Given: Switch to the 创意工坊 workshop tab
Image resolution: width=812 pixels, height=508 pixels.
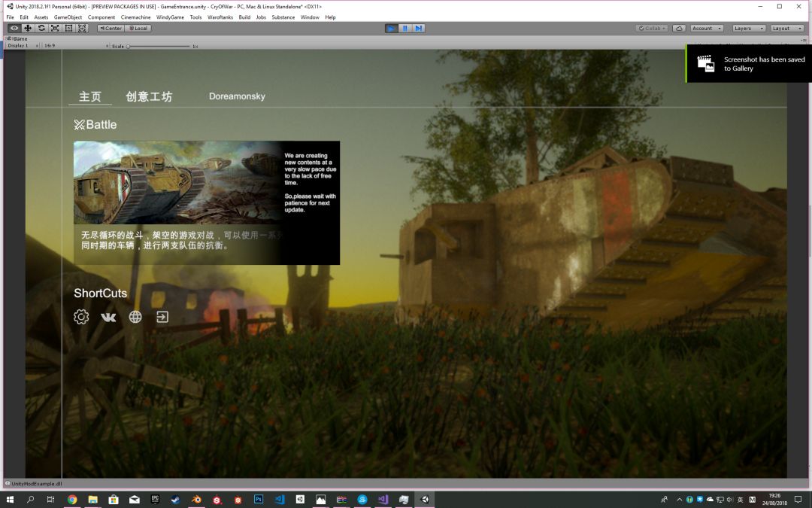Looking at the screenshot, I should point(149,96).
